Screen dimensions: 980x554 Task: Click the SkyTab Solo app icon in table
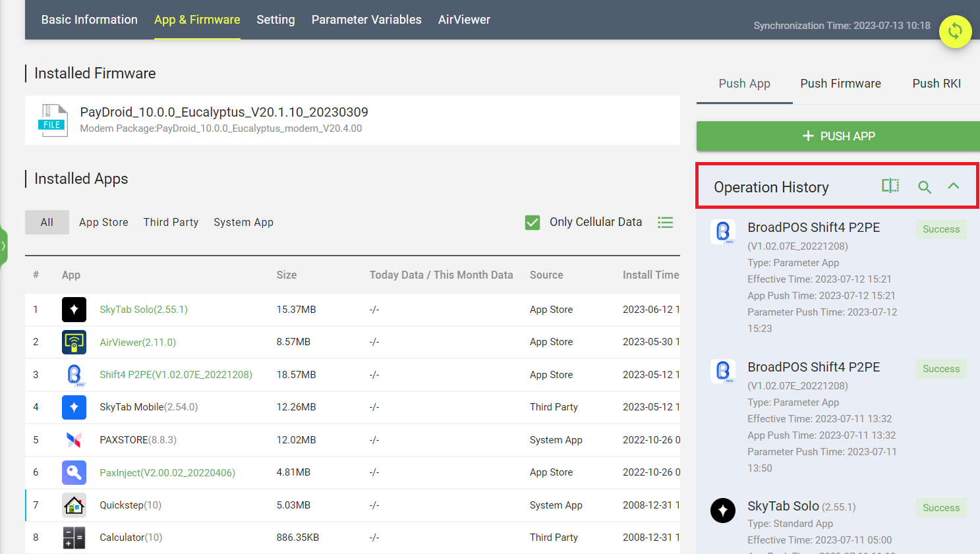[74, 310]
